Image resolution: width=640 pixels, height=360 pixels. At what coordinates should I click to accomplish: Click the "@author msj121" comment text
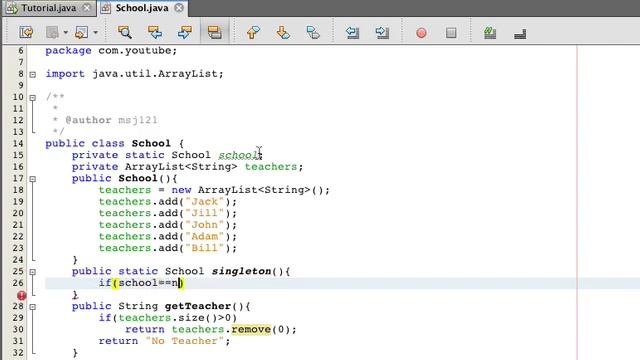111,120
